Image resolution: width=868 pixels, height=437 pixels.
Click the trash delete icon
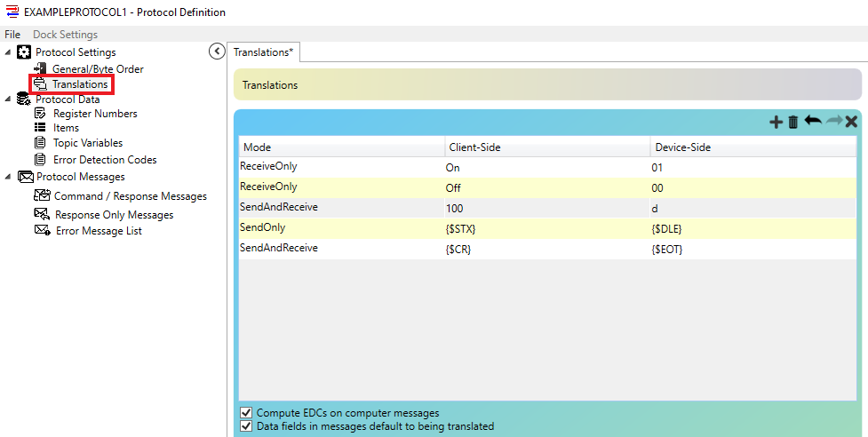tap(793, 122)
